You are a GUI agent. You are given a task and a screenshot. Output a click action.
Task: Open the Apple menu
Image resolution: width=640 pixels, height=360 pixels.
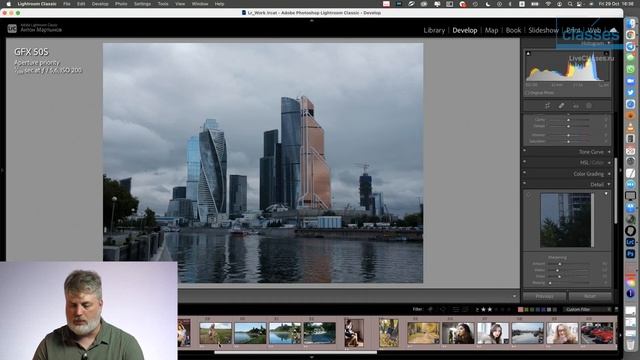(9, 4)
